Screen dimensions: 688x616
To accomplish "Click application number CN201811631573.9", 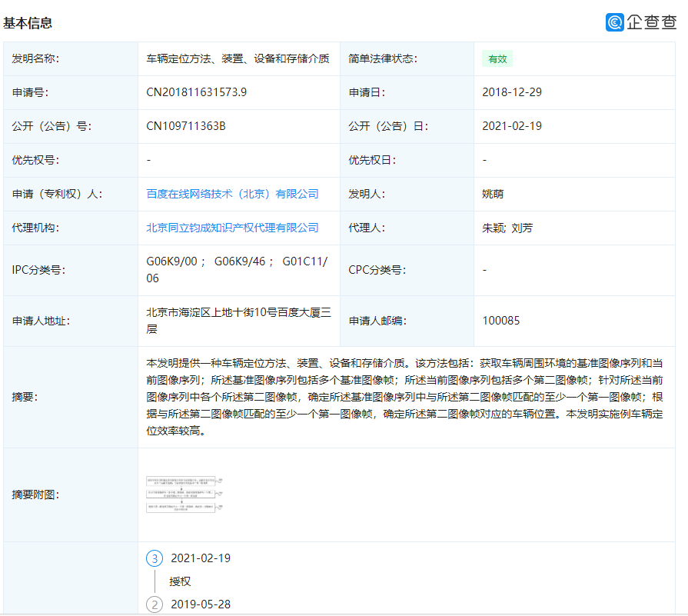I will click(x=197, y=92).
